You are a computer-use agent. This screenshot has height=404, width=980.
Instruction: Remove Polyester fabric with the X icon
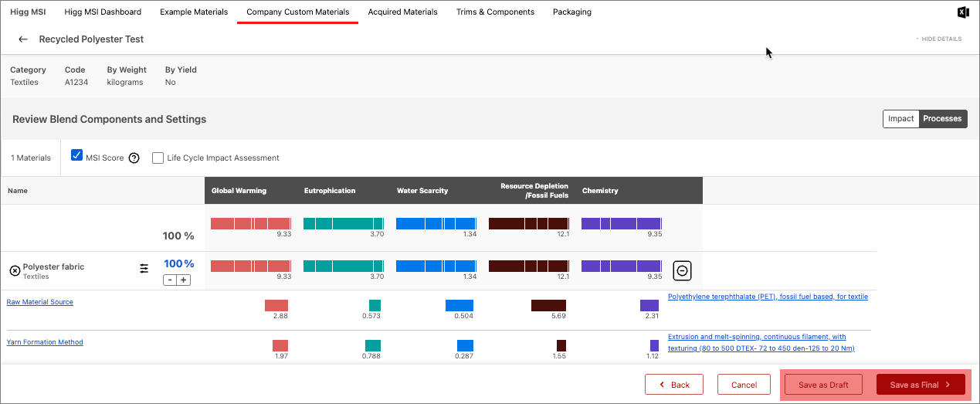pos(15,270)
